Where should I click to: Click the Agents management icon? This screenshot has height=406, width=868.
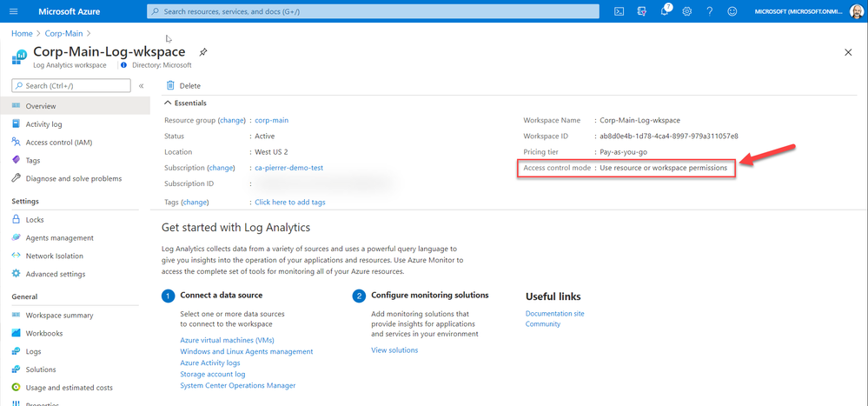click(x=16, y=237)
